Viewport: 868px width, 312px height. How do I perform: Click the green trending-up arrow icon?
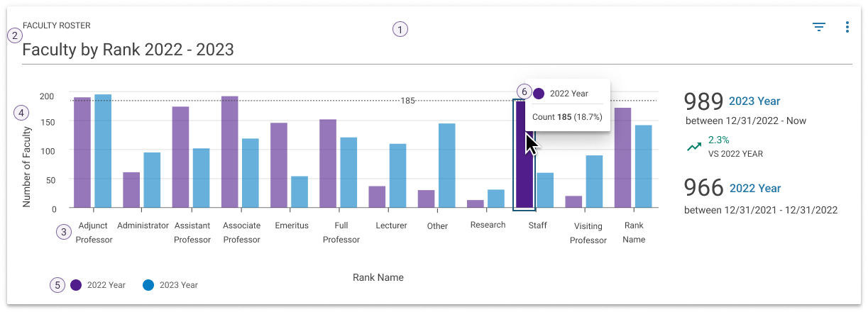(693, 147)
